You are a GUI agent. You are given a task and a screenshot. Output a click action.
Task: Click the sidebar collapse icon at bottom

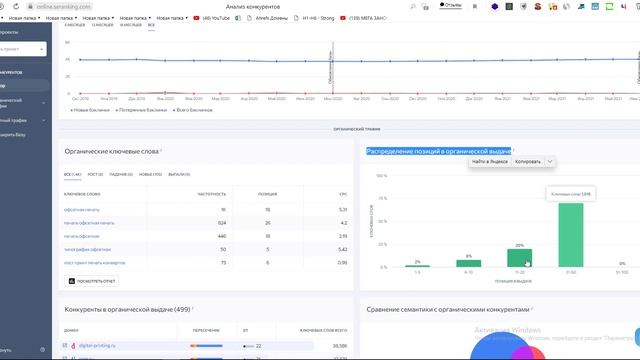coord(42,350)
